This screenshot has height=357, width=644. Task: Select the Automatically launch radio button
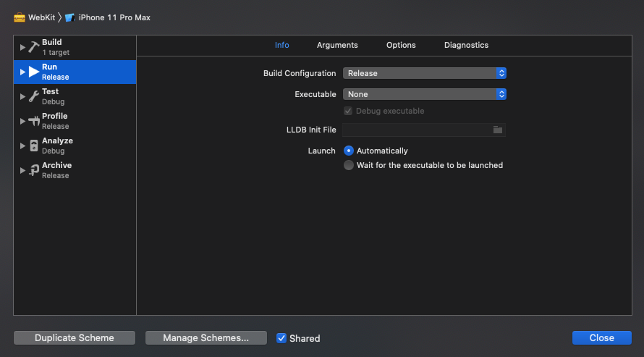pyautogui.click(x=348, y=151)
